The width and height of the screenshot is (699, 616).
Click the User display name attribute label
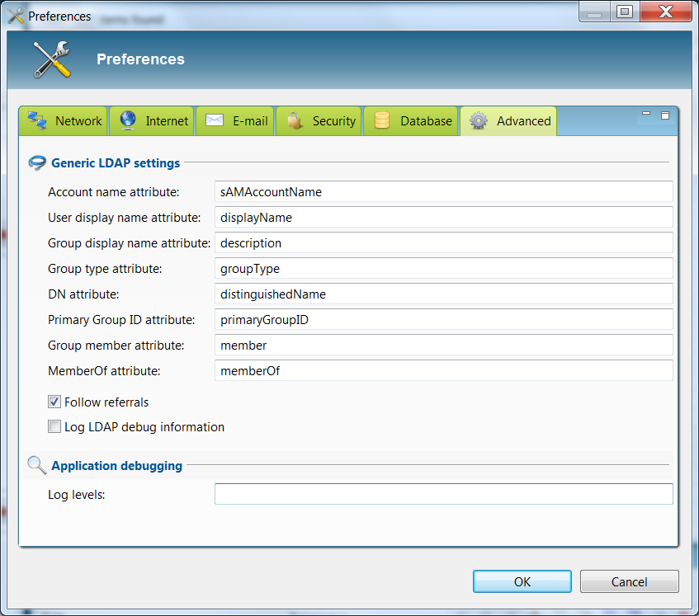(x=125, y=218)
